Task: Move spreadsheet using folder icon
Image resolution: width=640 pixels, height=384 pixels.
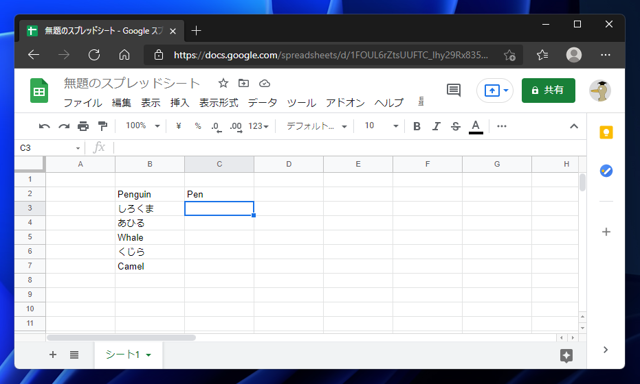Action: [x=244, y=83]
